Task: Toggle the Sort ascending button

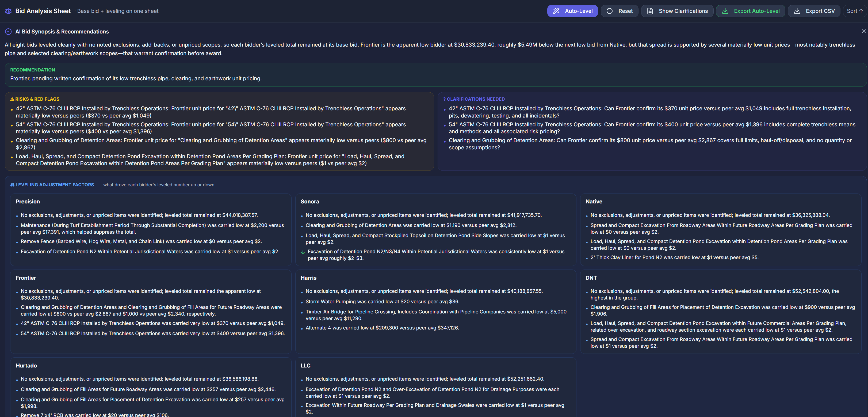Action: [855, 11]
